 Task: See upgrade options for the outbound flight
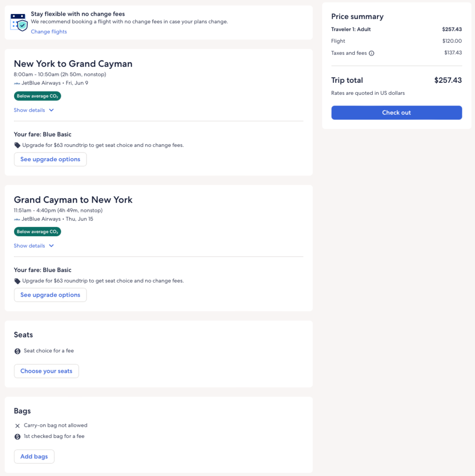coord(50,159)
